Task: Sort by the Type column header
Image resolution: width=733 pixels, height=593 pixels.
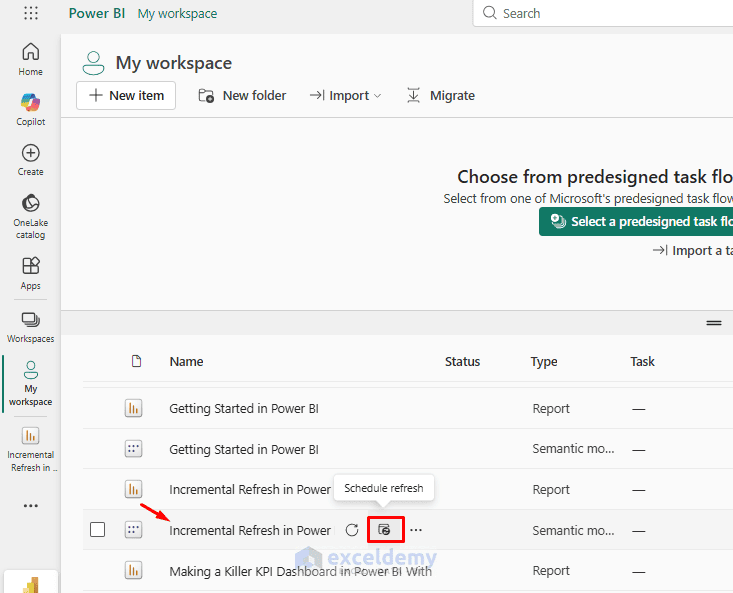Action: pos(544,361)
